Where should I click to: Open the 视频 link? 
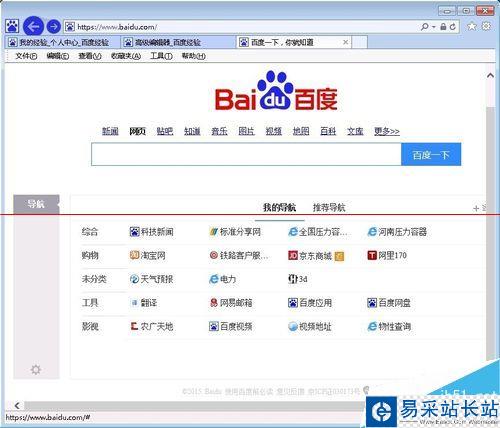click(274, 131)
